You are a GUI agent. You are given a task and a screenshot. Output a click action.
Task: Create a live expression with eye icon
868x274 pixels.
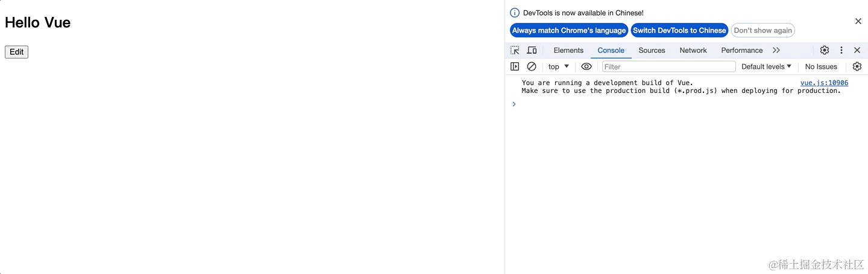(587, 66)
